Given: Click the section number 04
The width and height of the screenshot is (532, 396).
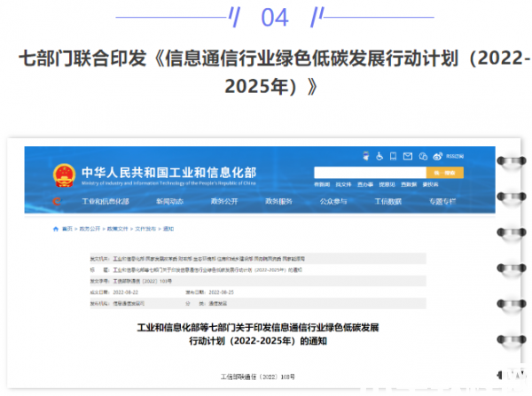Looking at the screenshot, I should click(x=275, y=18).
